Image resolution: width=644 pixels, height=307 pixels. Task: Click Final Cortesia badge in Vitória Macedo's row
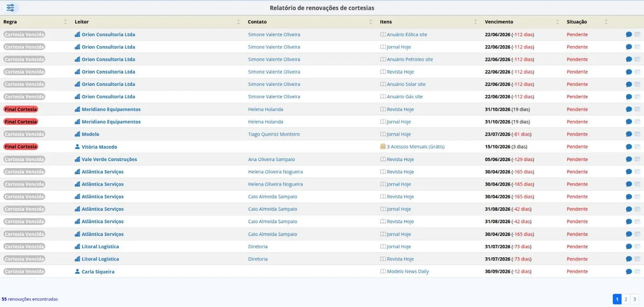point(21,147)
